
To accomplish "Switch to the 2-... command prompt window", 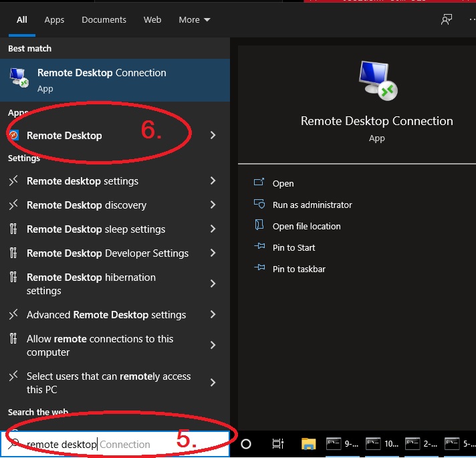I will [x=421, y=444].
